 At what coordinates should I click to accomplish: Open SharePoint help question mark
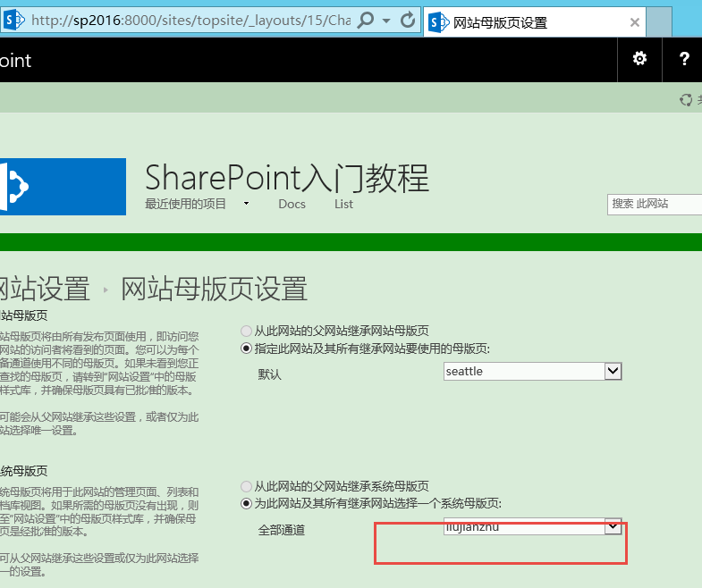point(683,59)
